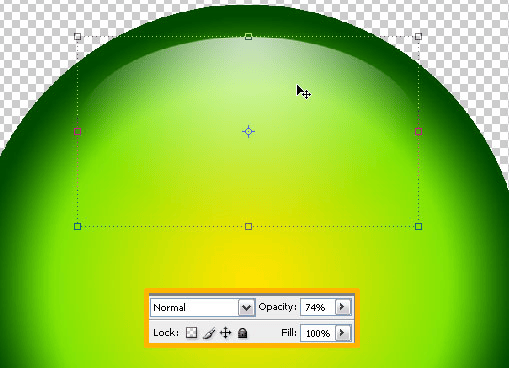Click the Fill label
This screenshot has height=368, width=509.
(x=289, y=333)
